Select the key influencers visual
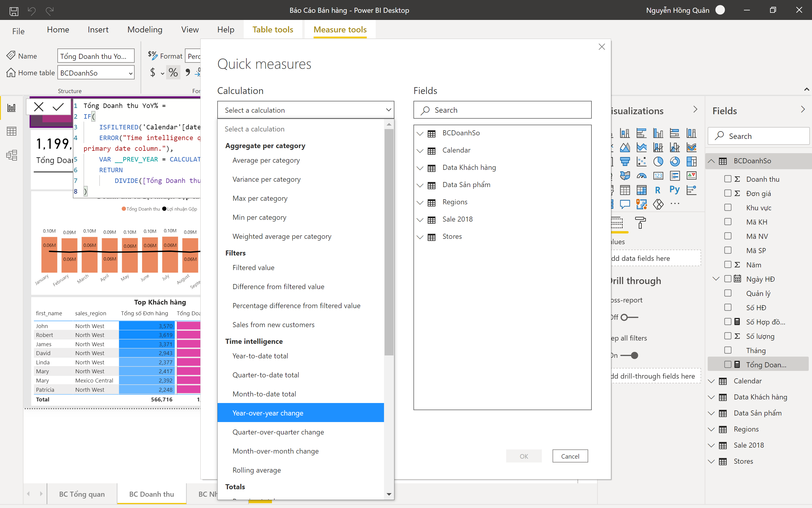 pyautogui.click(x=692, y=190)
